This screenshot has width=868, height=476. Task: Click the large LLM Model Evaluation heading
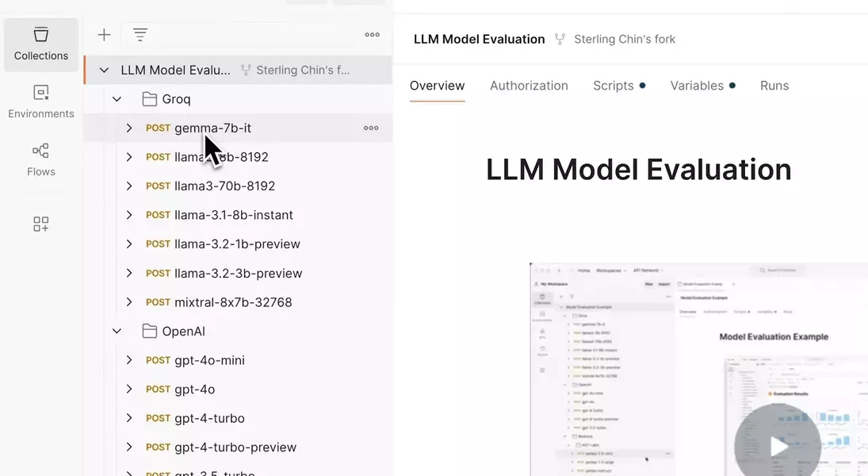tap(638, 170)
